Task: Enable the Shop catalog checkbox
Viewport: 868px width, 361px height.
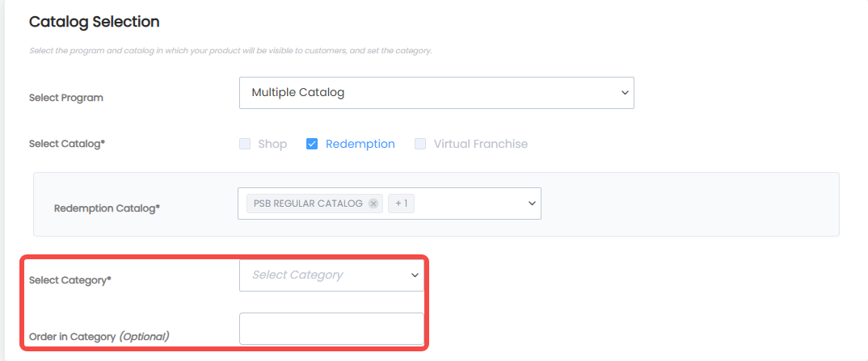Action: [245, 145]
